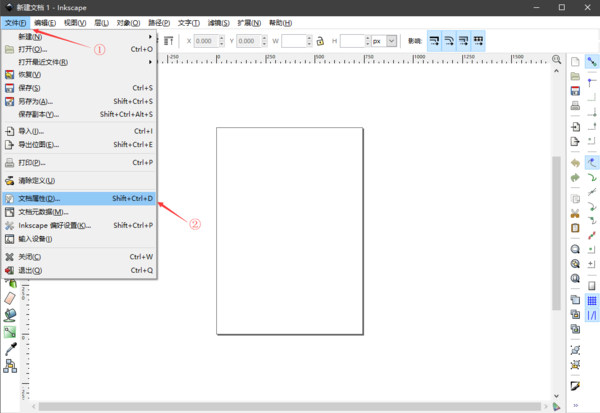Toggle the move patterns affect button
Image resolution: width=600 pixels, height=413 pixels.
tap(478, 41)
